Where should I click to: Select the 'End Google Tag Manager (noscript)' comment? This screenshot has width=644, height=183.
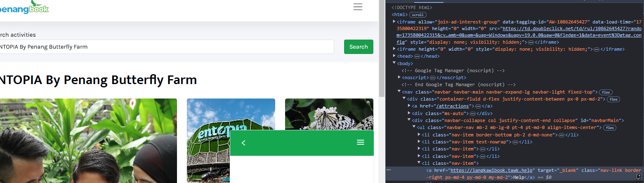(x=458, y=85)
